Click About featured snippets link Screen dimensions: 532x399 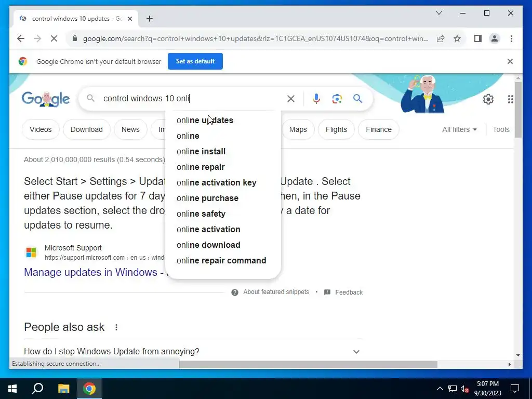click(x=276, y=292)
